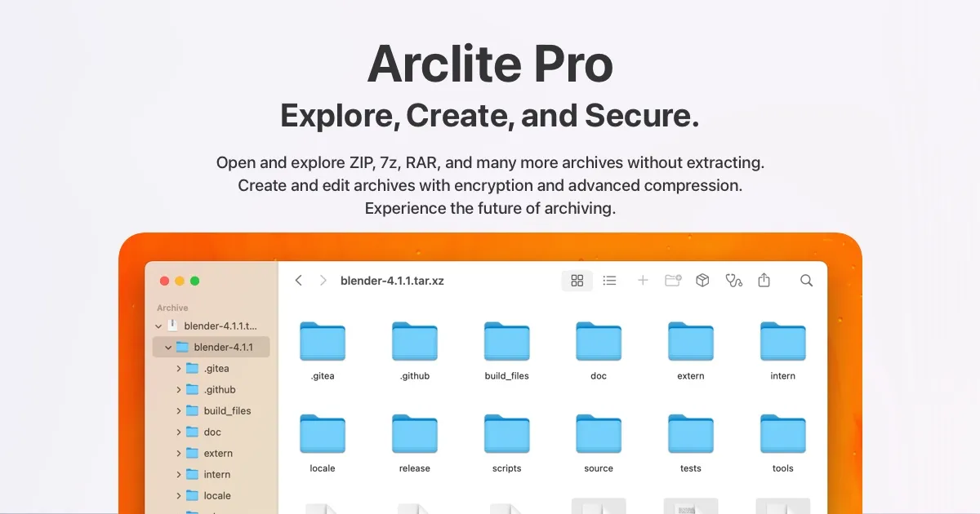This screenshot has height=514, width=980.
Task: Create a new folder in the archive
Action: (x=672, y=280)
